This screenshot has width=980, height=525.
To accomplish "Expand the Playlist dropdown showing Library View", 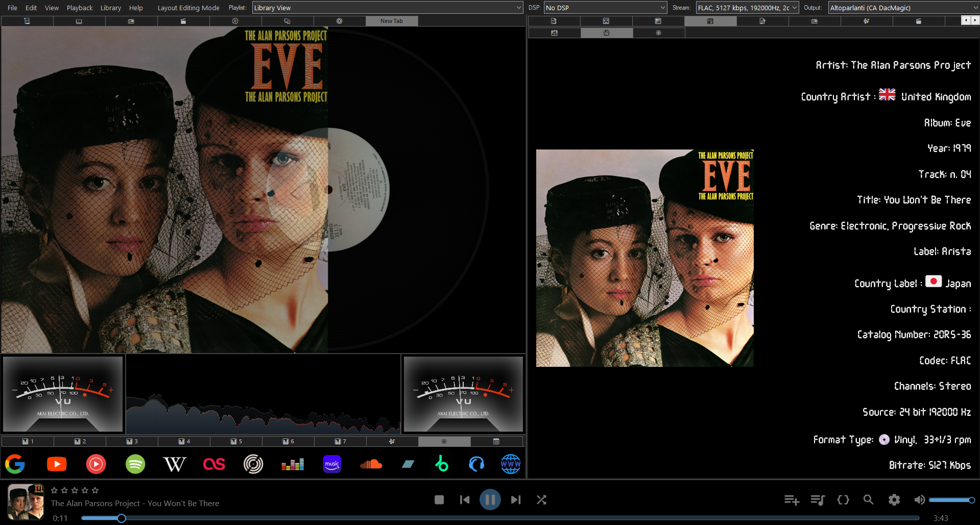I will tap(388, 8).
